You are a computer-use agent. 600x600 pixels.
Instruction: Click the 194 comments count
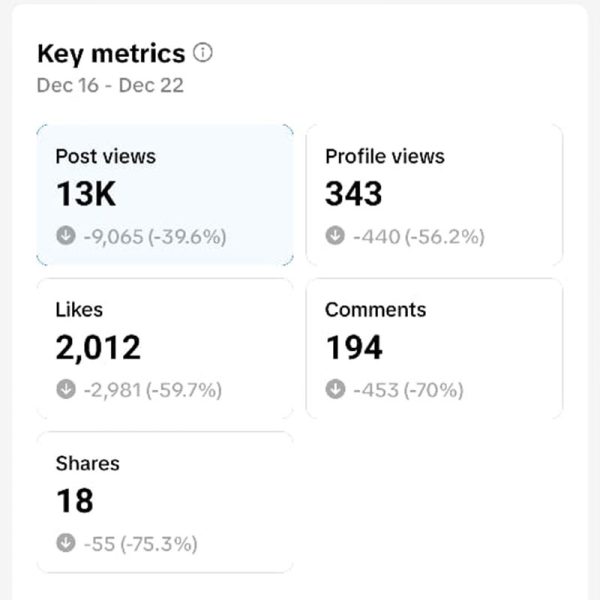pos(354,347)
